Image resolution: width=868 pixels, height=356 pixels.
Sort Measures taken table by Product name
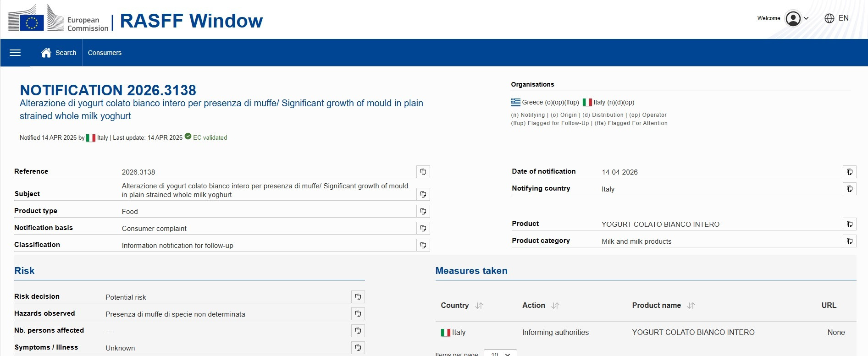[x=691, y=306]
